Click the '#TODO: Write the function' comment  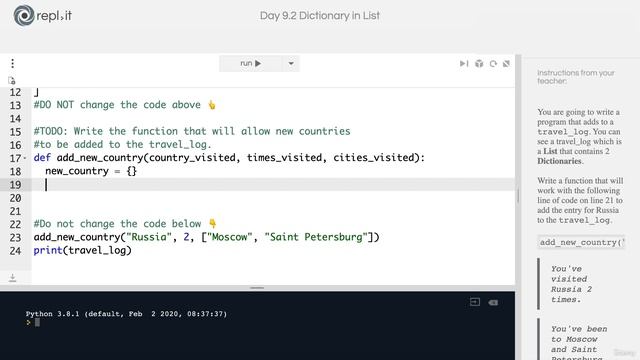tap(192, 131)
